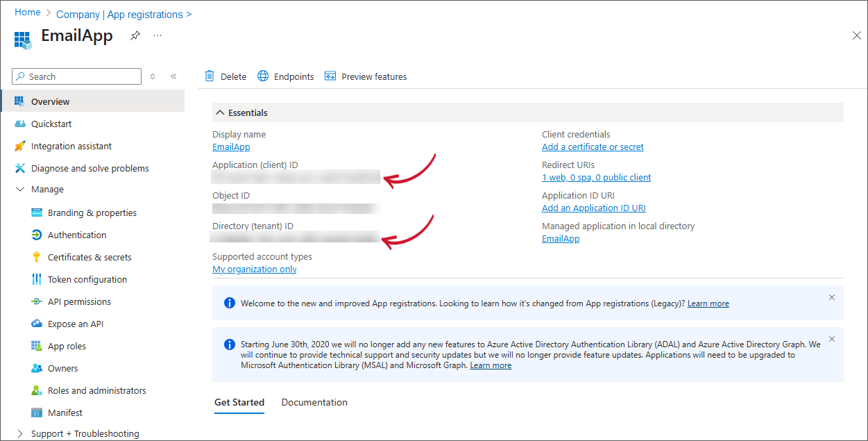Click the Integration assistant rocket icon
The width and height of the screenshot is (868, 441).
coord(19,146)
